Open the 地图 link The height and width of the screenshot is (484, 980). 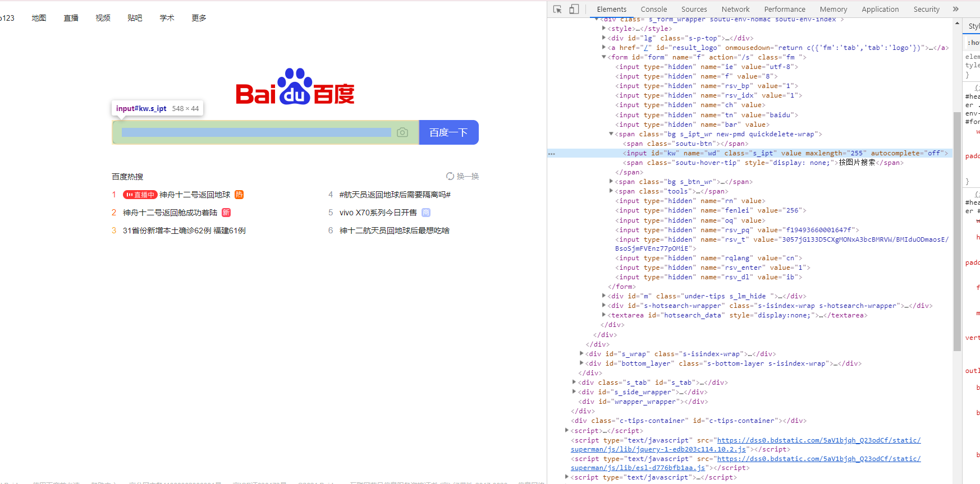pos(39,18)
